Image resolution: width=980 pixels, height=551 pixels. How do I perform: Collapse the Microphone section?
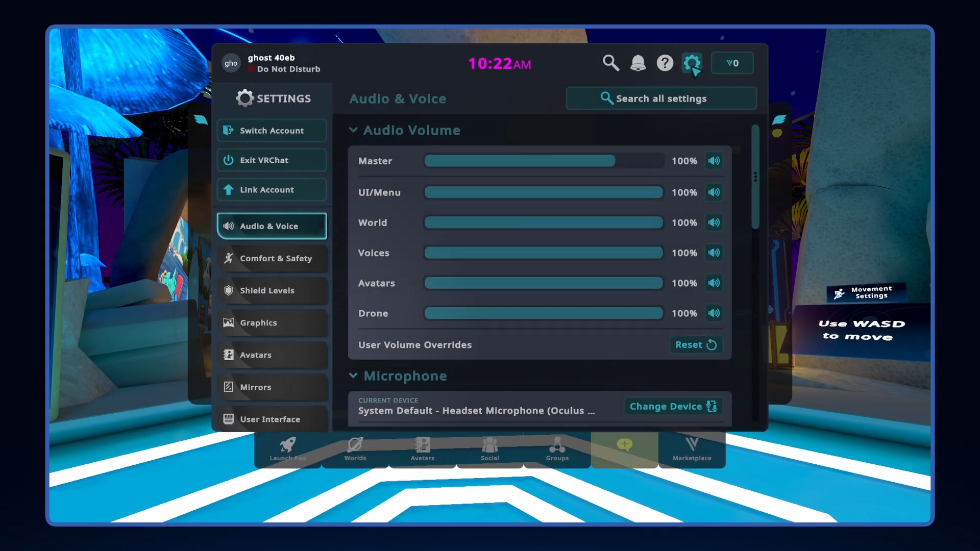tap(353, 376)
